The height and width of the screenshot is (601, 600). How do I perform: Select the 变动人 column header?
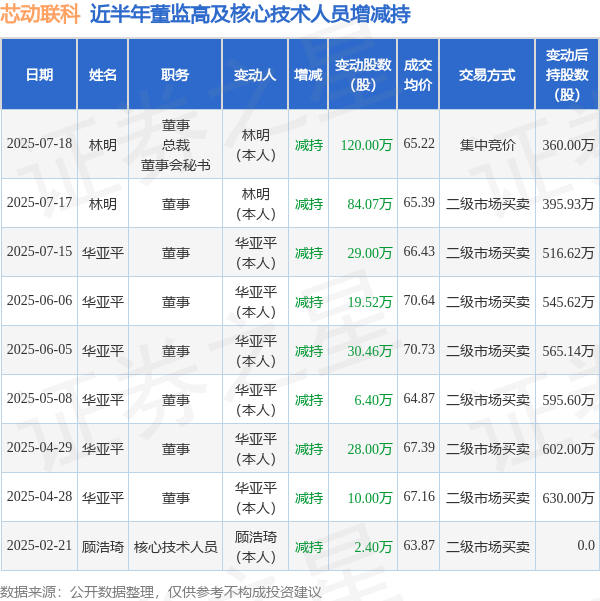[255, 74]
